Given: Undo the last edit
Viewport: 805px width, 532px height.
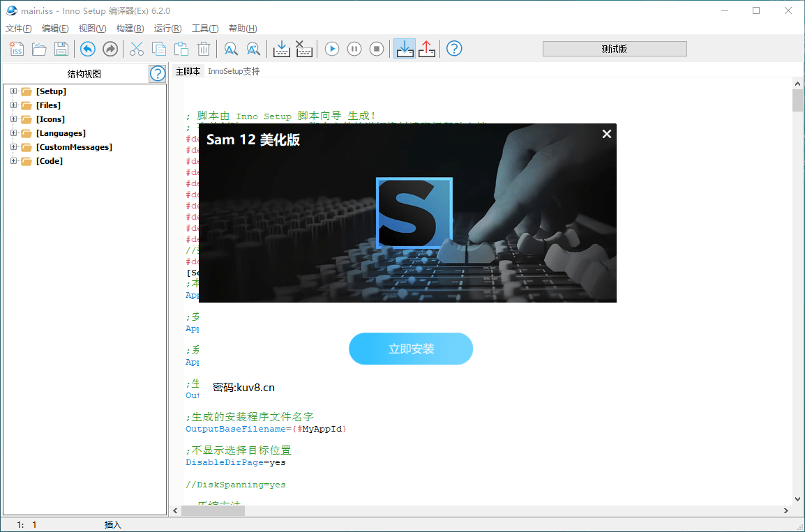Looking at the screenshot, I should coord(88,49).
